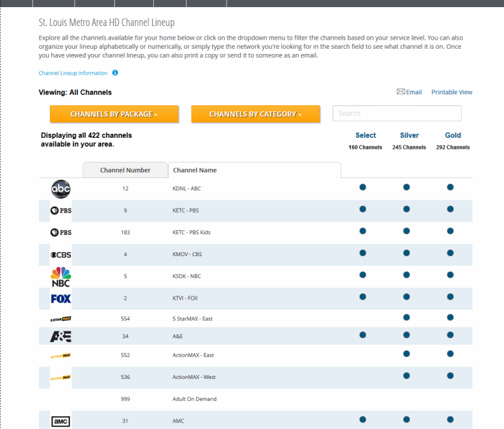Click the A&E channel logo
The image size is (504, 429).
pos(60,336)
